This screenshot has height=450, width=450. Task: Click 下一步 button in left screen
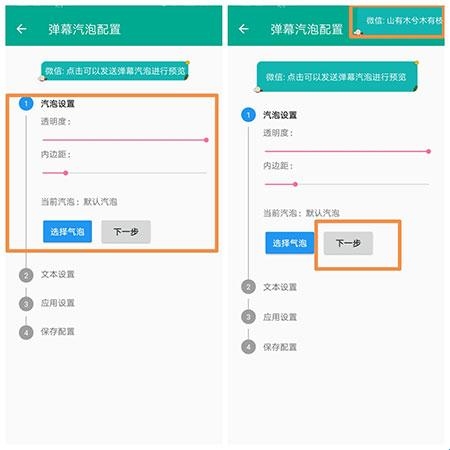click(x=126, y=231)
